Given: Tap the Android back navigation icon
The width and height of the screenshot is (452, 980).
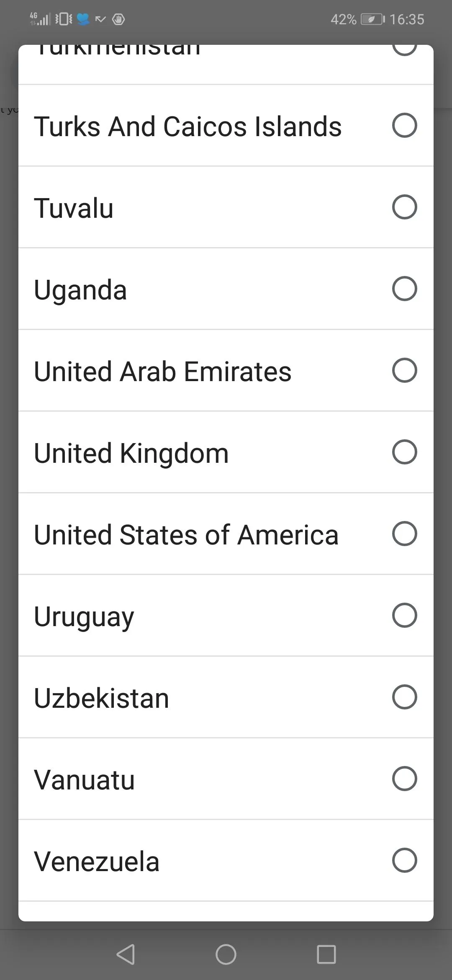Looking at the screenshot, I should 126,954.
